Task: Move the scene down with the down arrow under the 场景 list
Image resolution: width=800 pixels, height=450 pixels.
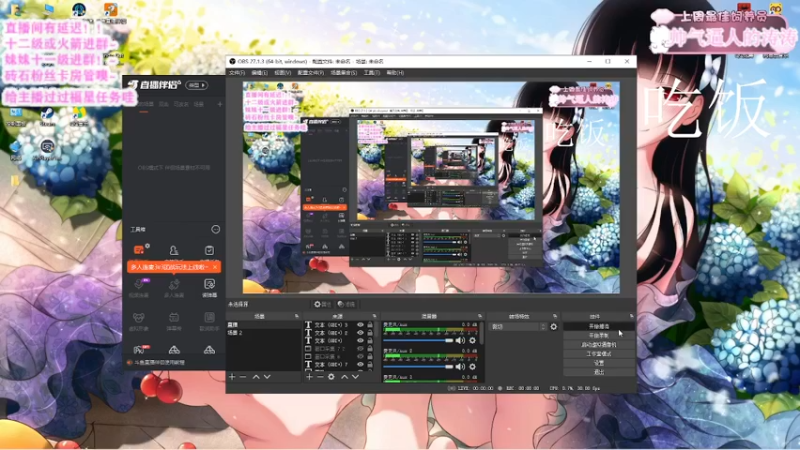Action: 267,377
